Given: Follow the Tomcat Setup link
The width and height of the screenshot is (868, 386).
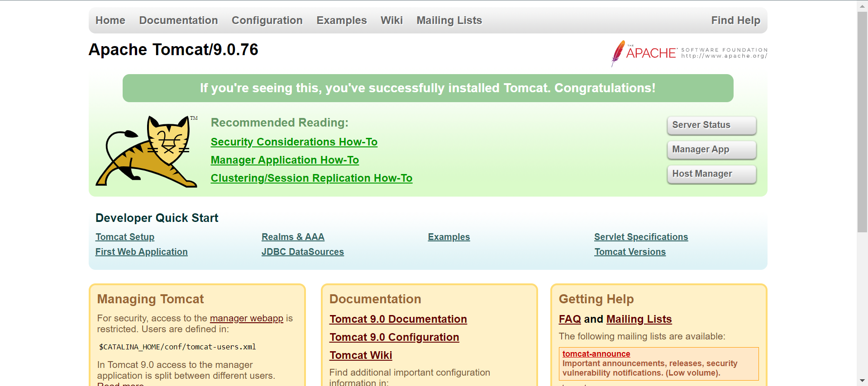Looking at the screenshot, I should [125, 237].
